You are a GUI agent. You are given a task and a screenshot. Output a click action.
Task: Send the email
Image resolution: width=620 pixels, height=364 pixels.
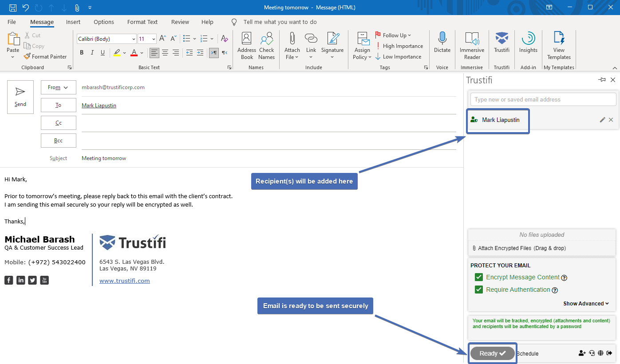tap(20, 97)
